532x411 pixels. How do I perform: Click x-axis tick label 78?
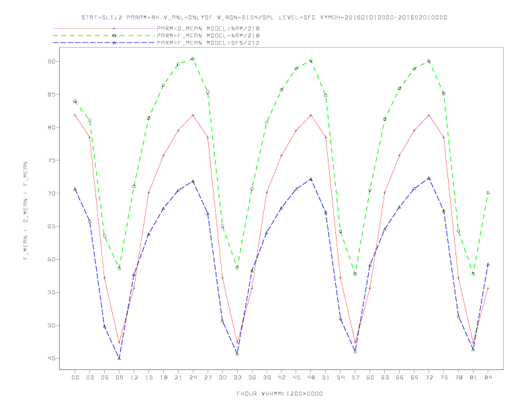click(458, 377)
